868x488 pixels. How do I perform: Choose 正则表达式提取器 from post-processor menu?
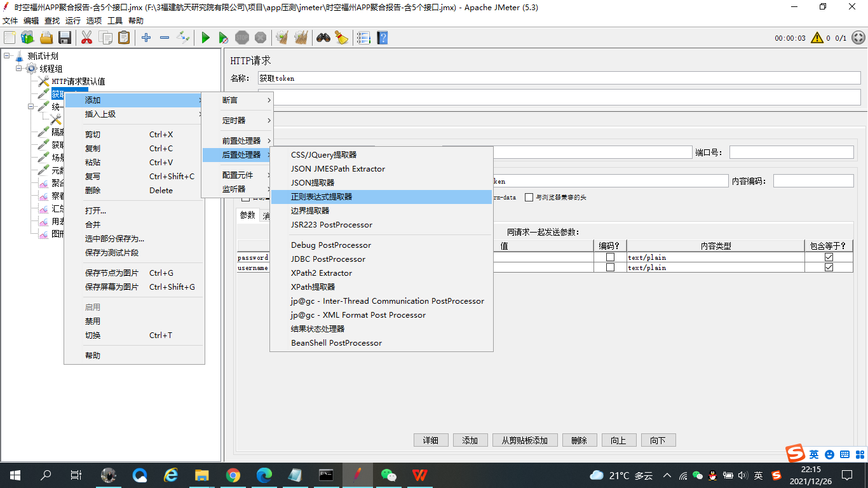(x=381, y=197)
